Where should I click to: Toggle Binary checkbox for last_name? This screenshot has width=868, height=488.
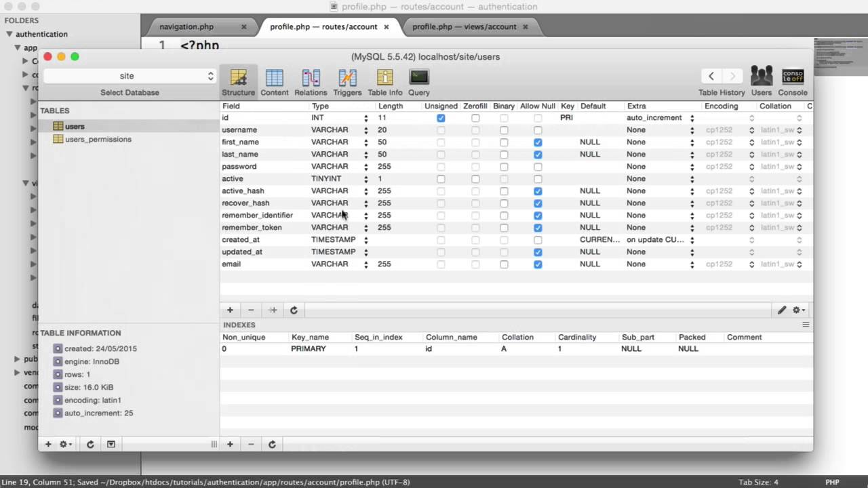(504, 155)
